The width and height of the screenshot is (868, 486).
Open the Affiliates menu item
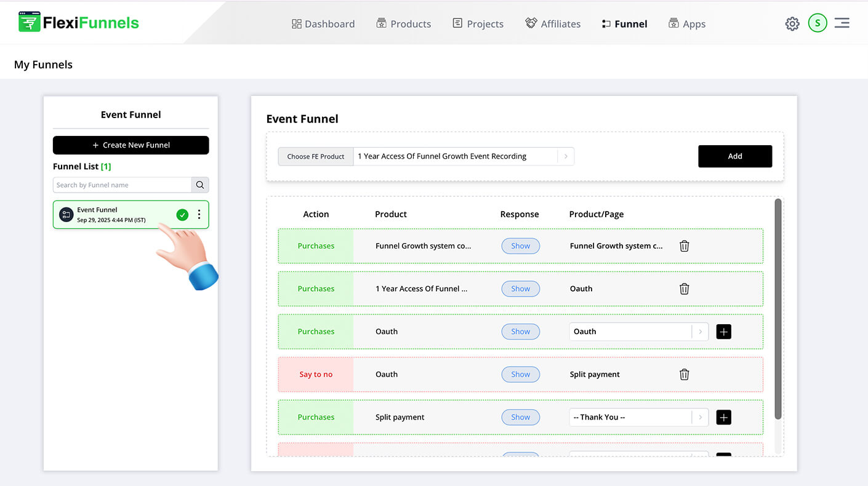553,24
